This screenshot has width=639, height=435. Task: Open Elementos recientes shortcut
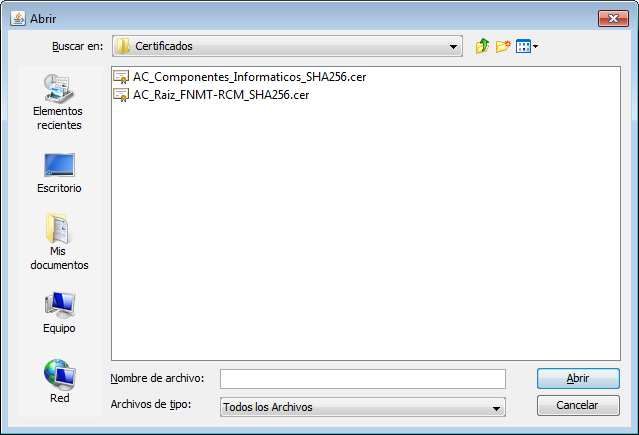[58, 102]
